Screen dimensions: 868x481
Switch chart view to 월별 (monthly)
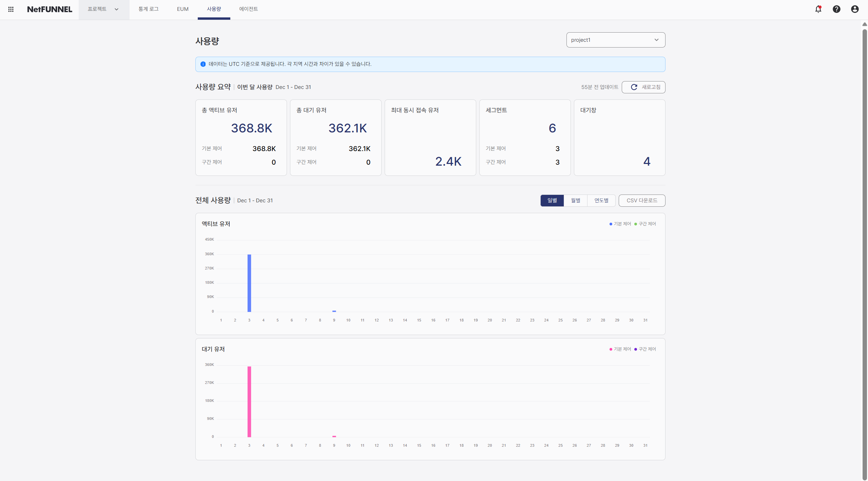[x=575, y=201]
